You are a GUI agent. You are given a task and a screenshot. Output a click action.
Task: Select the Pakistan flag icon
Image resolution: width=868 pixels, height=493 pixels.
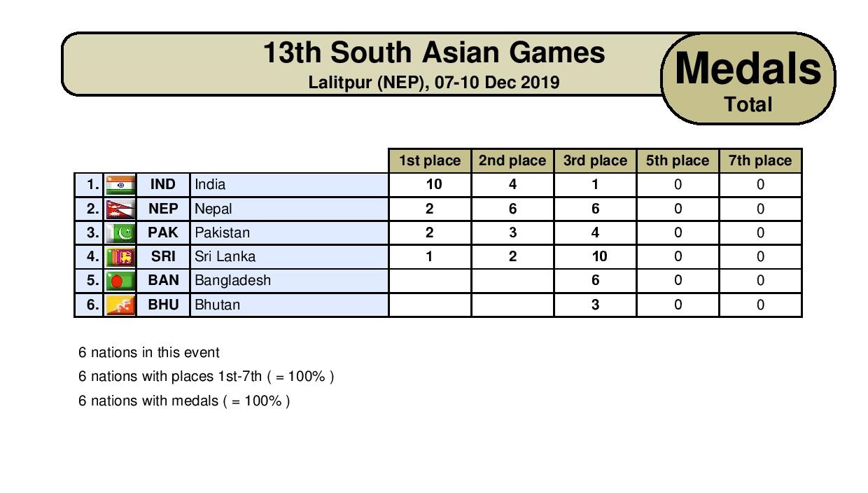coord(120,232)
